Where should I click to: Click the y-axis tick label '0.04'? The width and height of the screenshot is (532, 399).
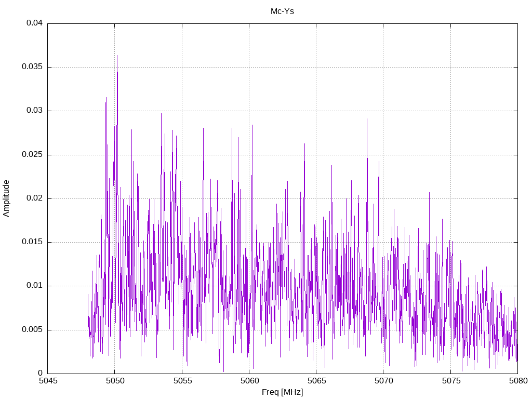pos(35,23)
